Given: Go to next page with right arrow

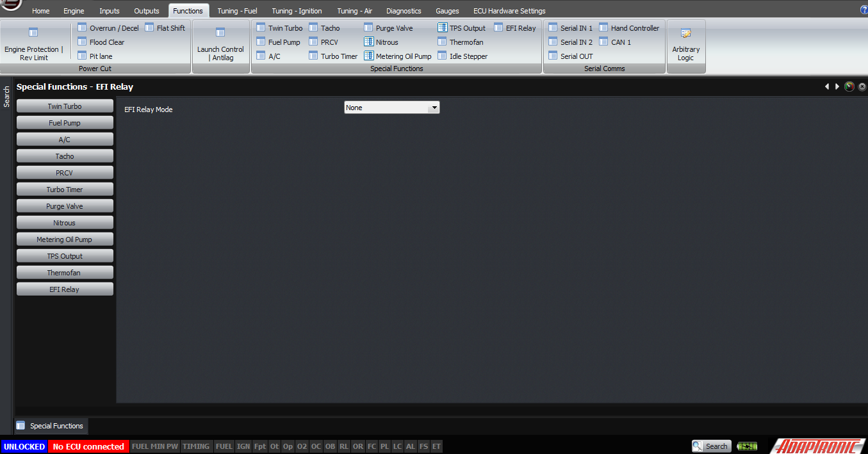Looking at the screenshot, I should [x=837, y=86].
